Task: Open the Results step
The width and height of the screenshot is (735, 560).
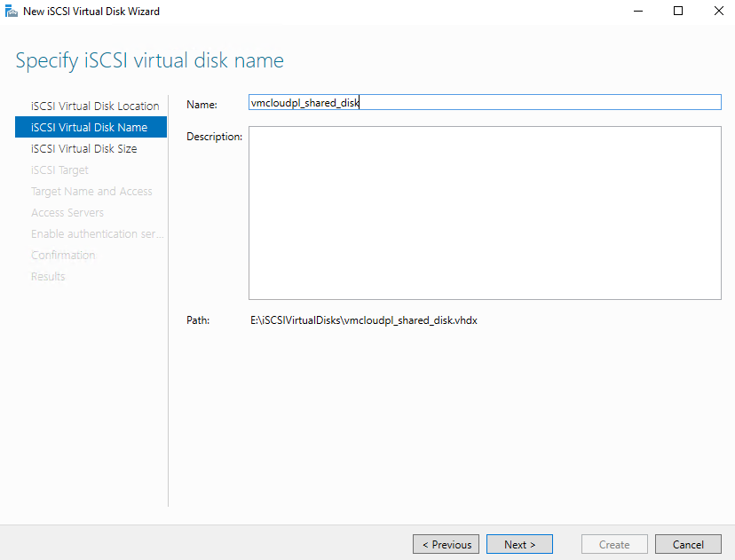Action: tap(48, 276)
